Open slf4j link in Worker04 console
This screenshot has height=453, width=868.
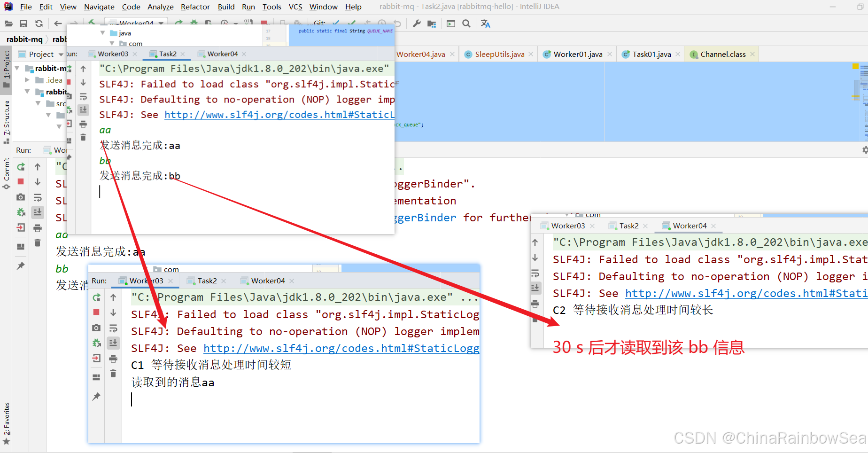coord(746,293)
